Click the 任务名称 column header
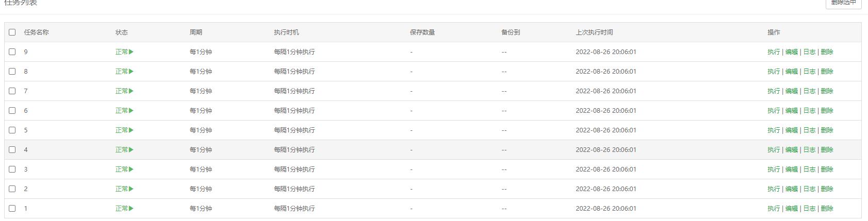868x221 pixels. [x=36, y=32]
